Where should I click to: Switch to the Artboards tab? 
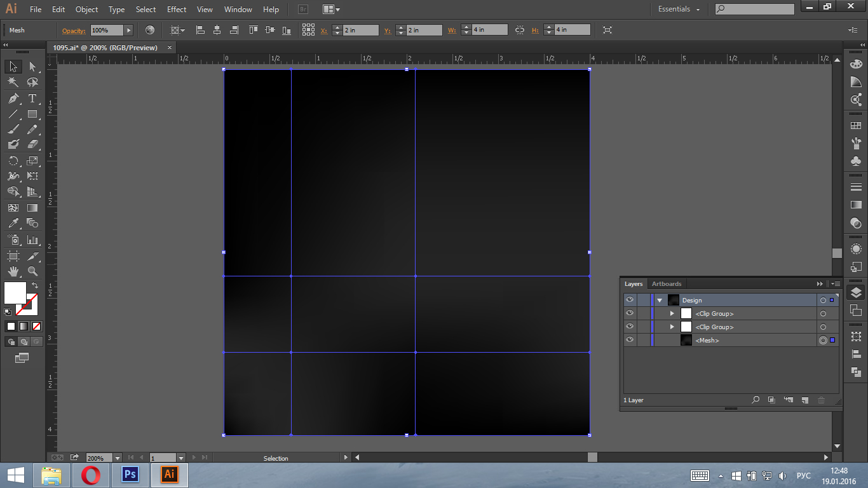click(x=667, y=284)
